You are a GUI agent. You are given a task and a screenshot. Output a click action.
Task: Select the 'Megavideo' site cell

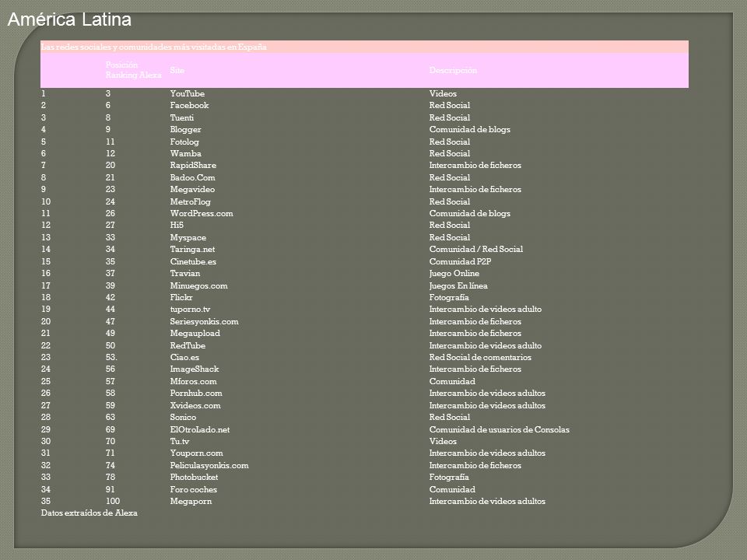pyautogui.click(x=192, y=190)
